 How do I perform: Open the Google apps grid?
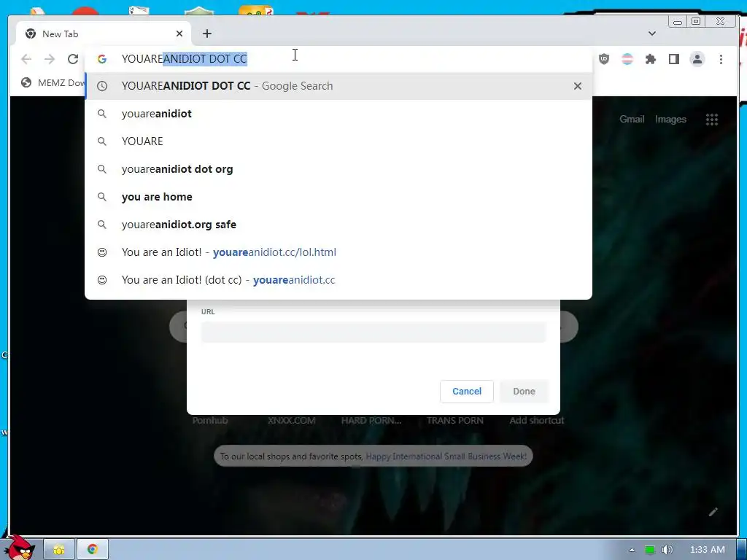[712, 120]
